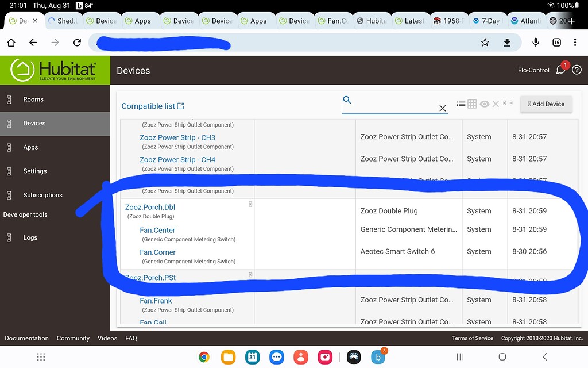588x368 pixels.
Task: Open help via the question mark icon
Action: point(577,70)
